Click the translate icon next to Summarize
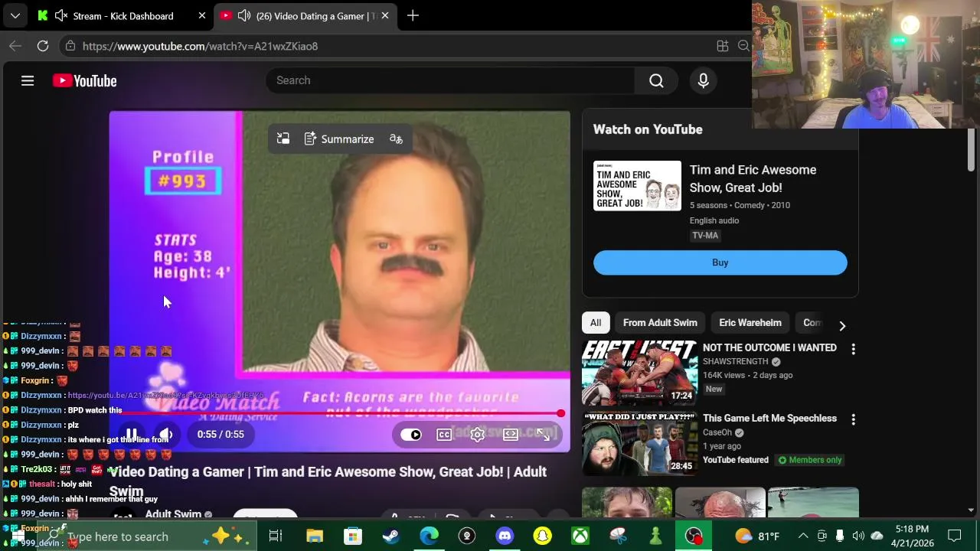 point(396,139)
